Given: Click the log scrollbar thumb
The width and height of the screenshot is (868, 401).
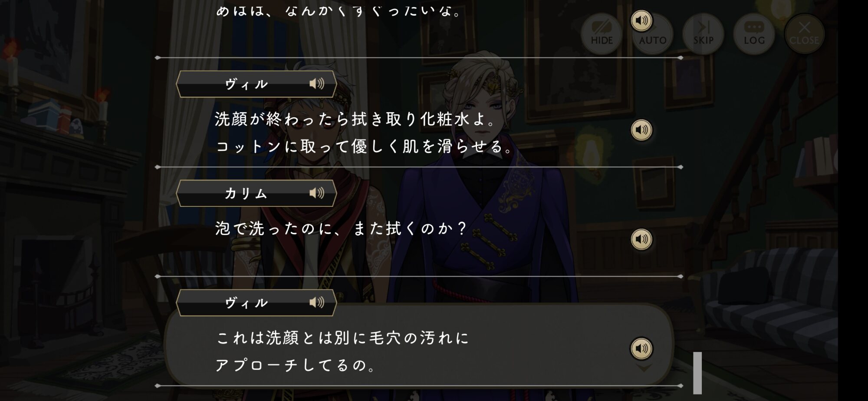Looking at the screenshot, I should click(x=697, y=373).
